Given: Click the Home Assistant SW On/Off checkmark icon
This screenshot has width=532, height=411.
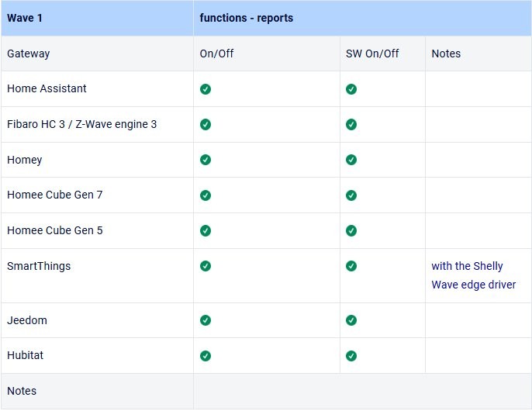Looking at the screenshot, I should point(351,89).
